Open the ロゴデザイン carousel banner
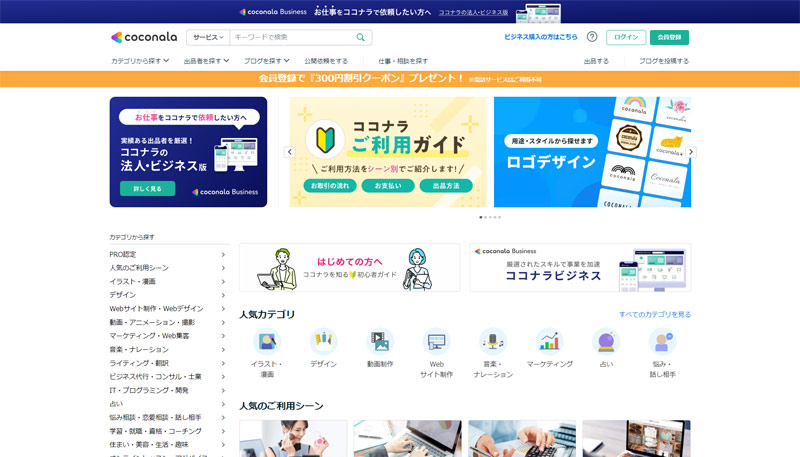The image size is (800, 457). tap(592, 152)
